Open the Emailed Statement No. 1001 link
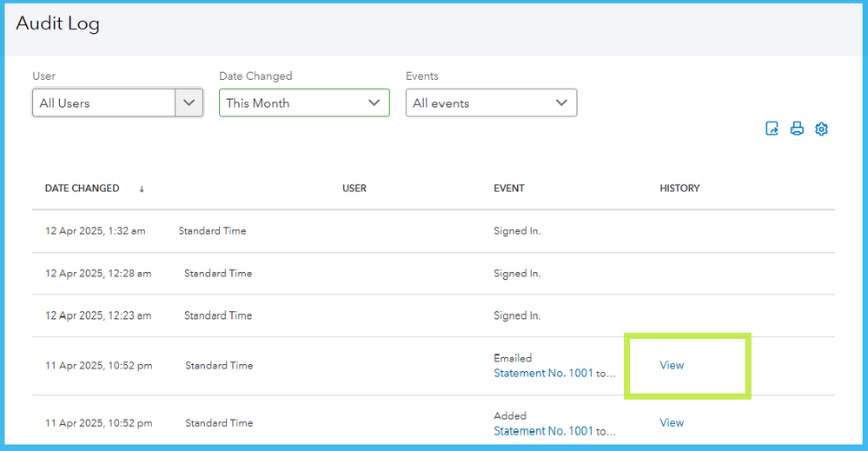868x451 pixels. [544, 373]
